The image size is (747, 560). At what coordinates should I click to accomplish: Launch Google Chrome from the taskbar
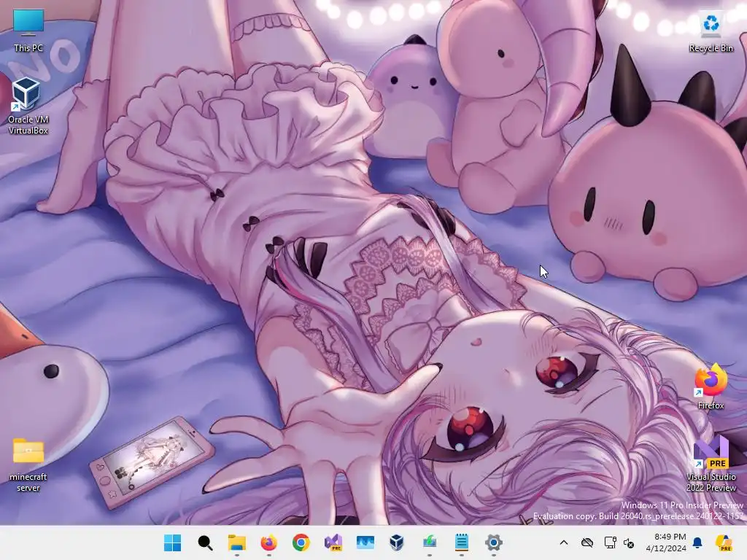click(x=301, y=542)
